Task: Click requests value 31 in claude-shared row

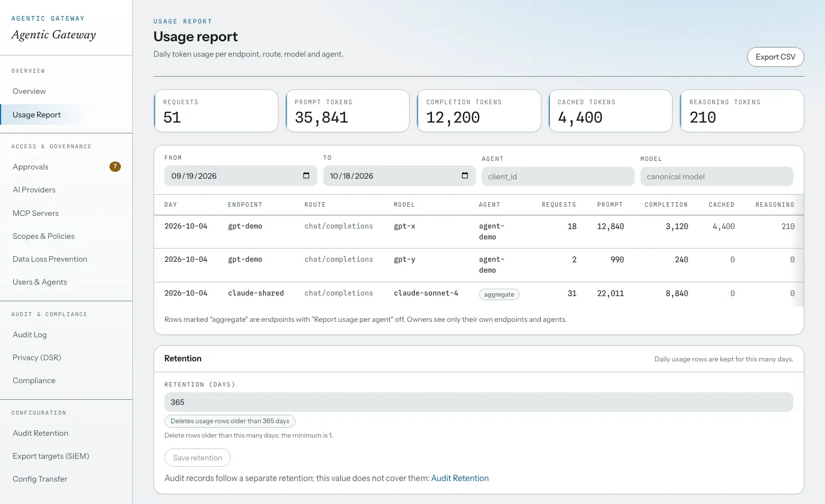Action: [x=572, y=294]
